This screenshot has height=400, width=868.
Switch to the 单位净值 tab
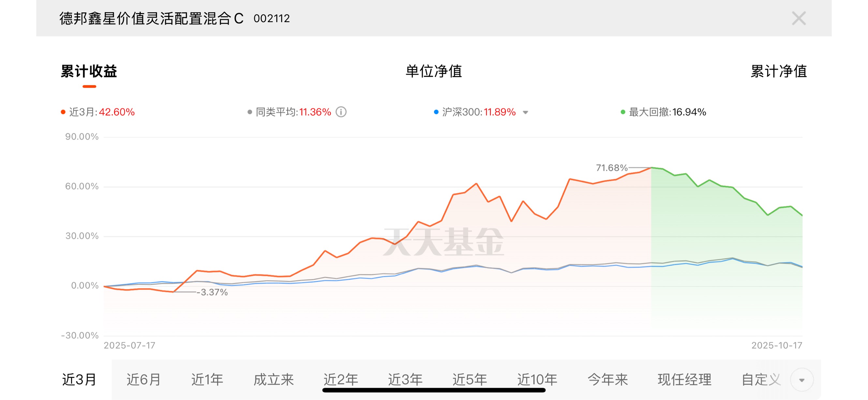[434, 71]
